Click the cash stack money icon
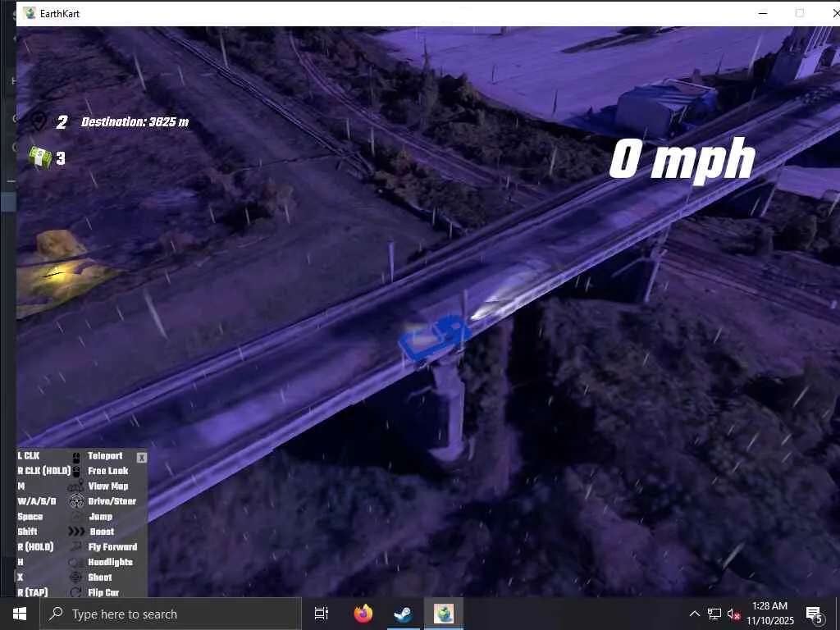840x630 pixels. pyautogui.click(x=40, y=157)
